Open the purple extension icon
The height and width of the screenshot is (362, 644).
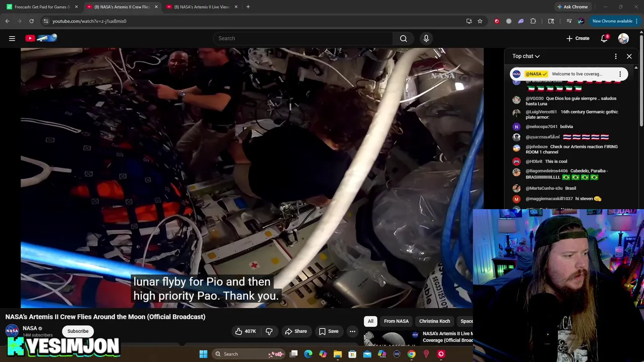tap(521, 21)
